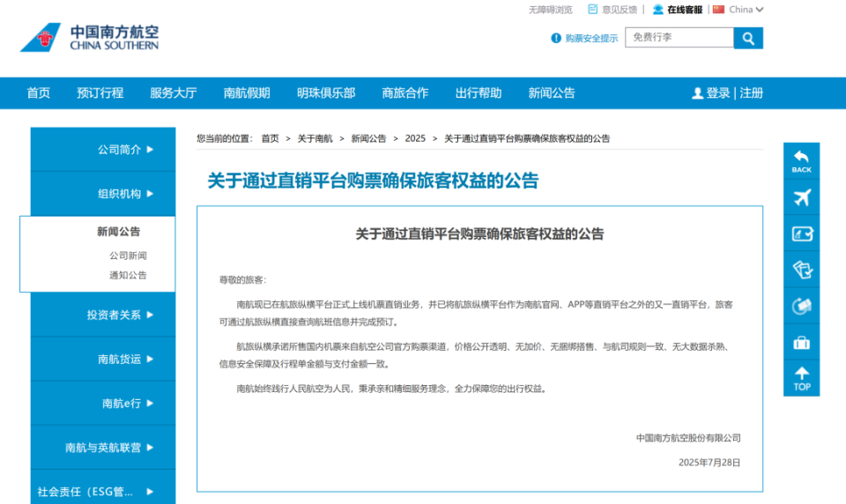Click the flight status globe sidebar icon
Image resolution: width=846 pixels, height=504 pixels.
(801, 306)
